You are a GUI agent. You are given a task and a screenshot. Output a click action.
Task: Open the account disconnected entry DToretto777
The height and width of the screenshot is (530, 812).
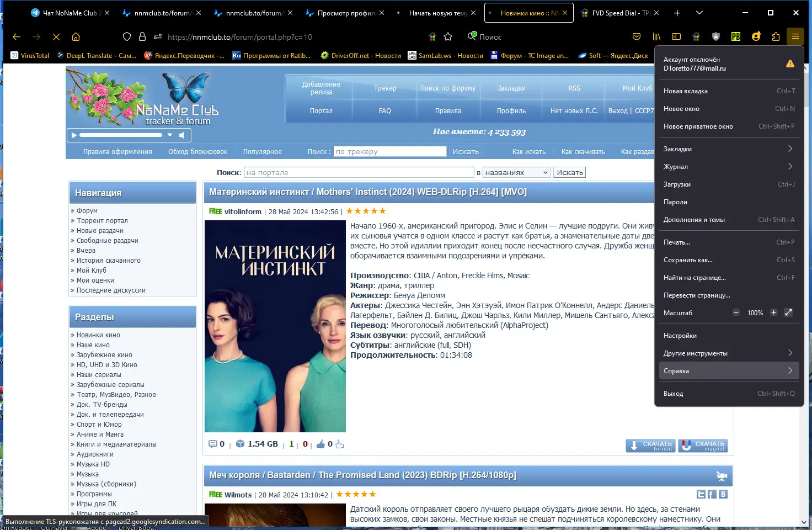[x=729, y=64]
